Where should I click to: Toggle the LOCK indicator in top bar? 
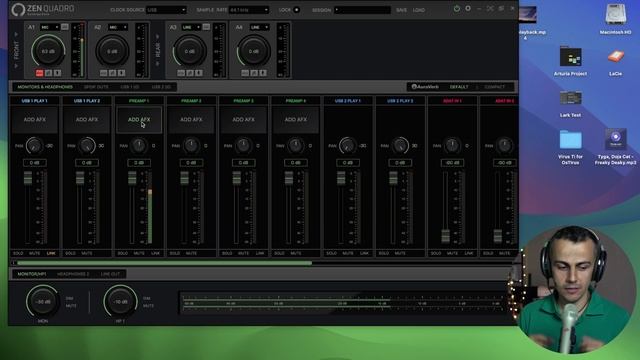[296, 10]
